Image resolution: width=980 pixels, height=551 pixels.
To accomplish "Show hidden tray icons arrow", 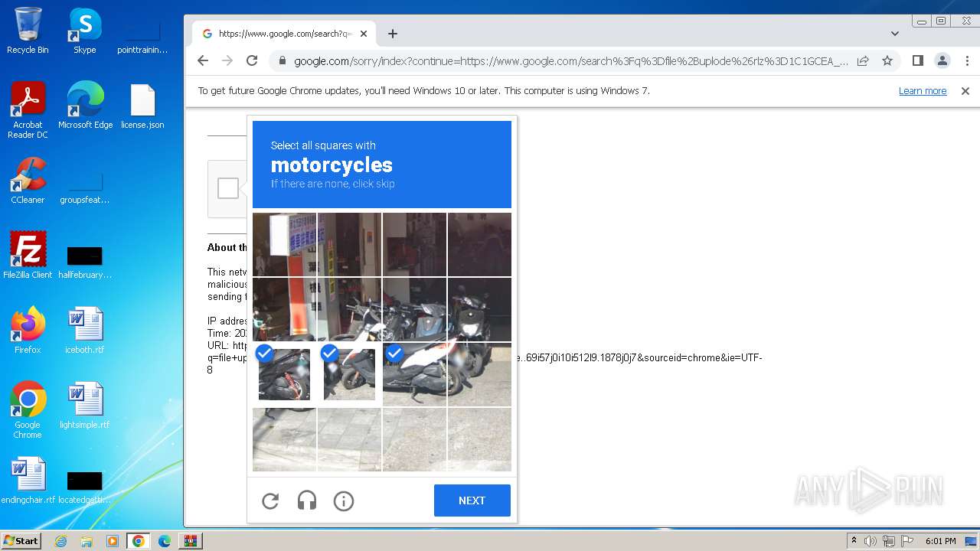I will 854,541.
